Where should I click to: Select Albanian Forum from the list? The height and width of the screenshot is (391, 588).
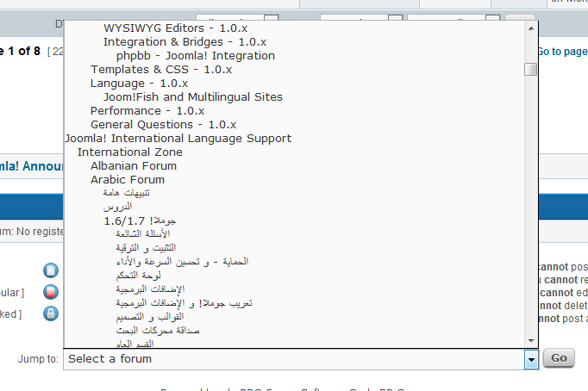pos(134,165)
